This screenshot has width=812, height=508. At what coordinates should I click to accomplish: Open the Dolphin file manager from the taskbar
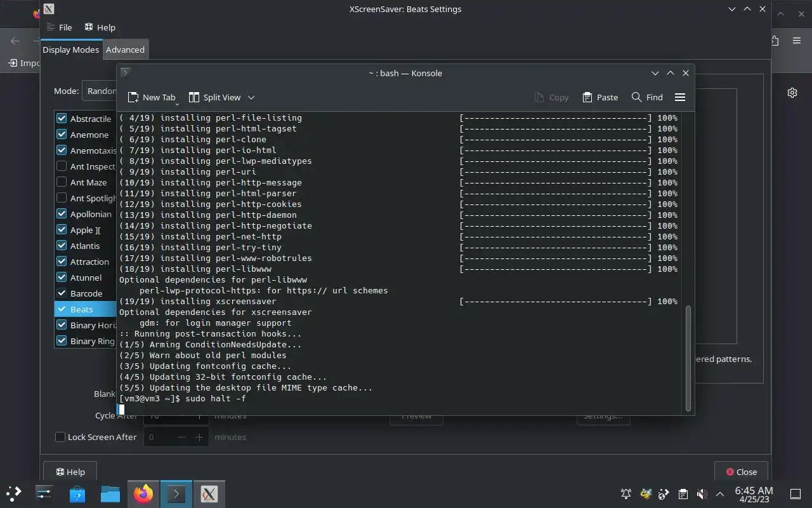[110, 493]
